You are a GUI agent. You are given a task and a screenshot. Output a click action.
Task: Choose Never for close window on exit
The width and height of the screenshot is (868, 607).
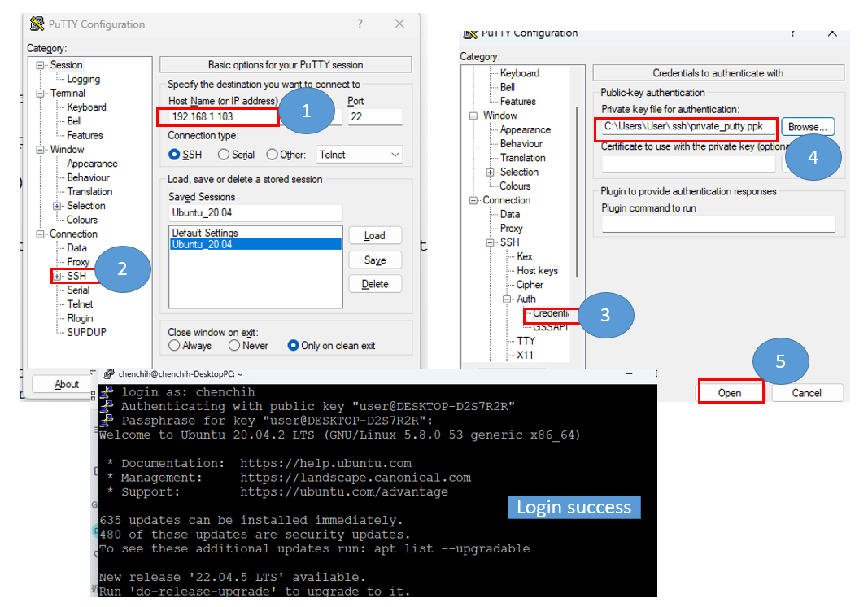(234, 346)
